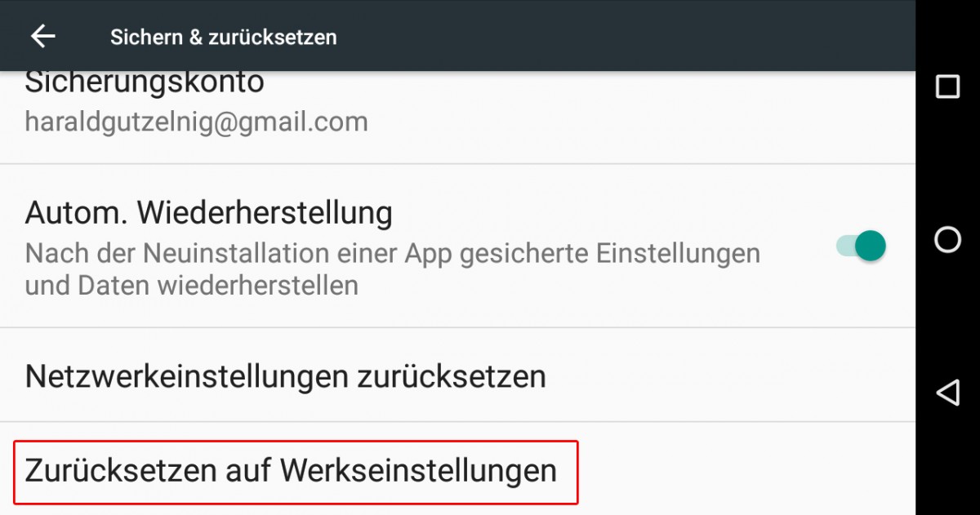
Task: Click the description under Autom. Wiederherstellung
Action: [x=393, y=269]
